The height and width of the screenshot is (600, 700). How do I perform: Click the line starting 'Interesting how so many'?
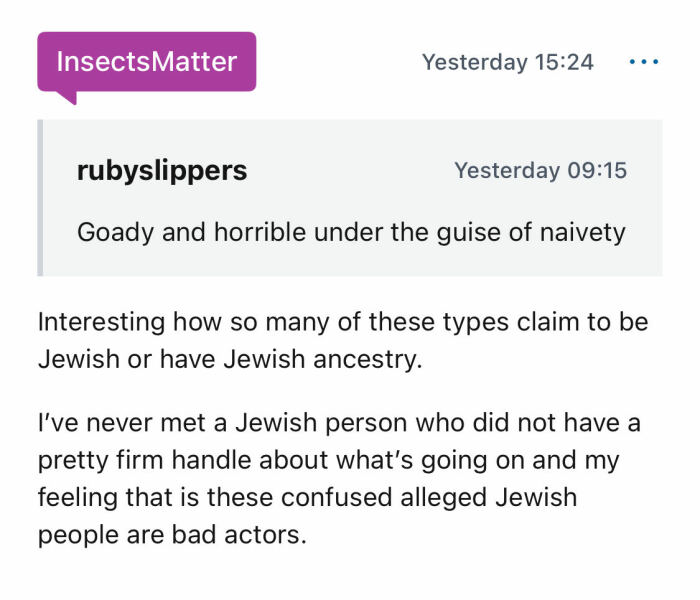(342, 325)
